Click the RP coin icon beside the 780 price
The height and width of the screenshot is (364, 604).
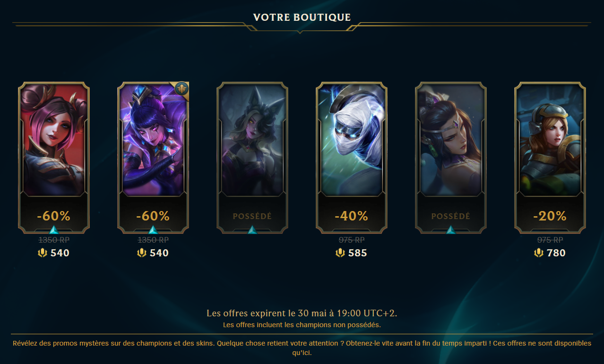(538, 253)
